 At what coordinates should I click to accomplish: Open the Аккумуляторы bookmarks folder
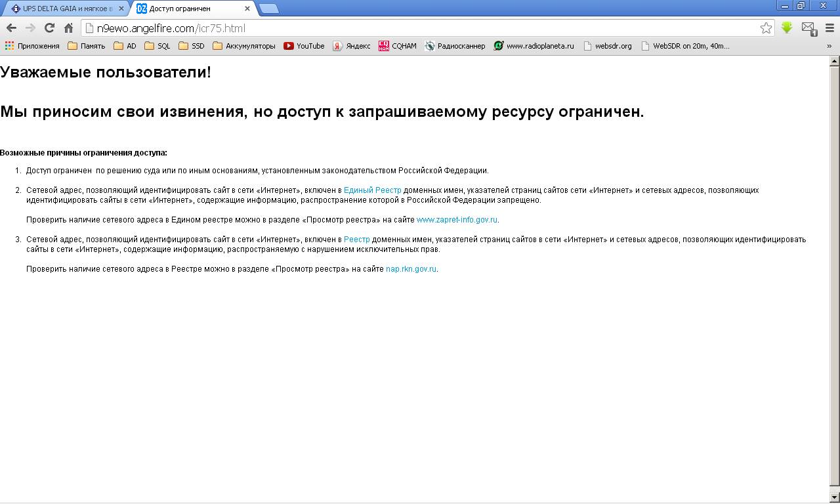pos(244,46)
